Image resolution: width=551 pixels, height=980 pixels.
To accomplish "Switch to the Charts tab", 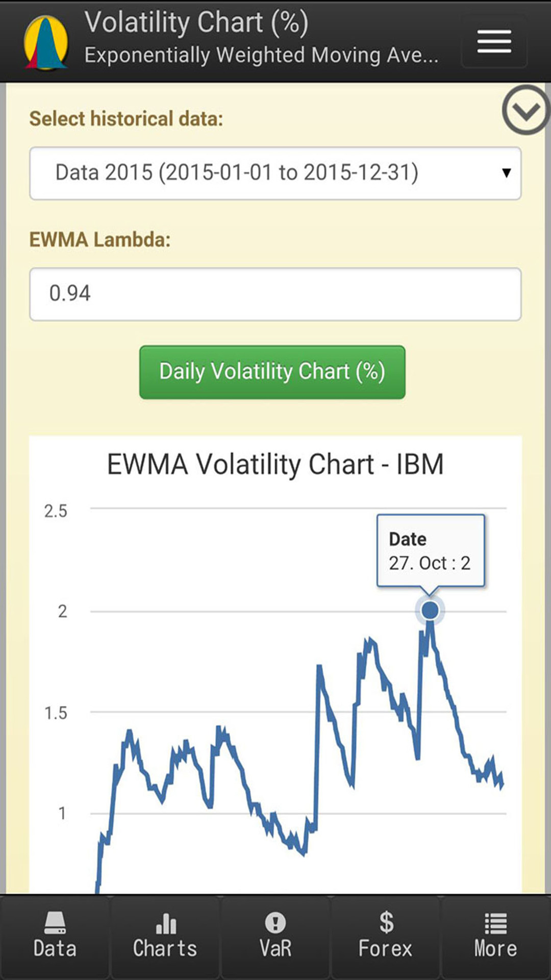I will coord(165,937).
